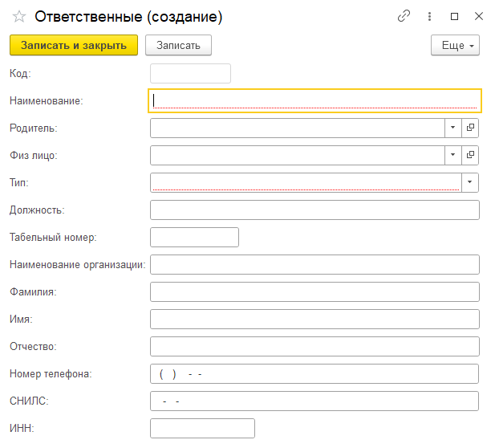Open the Физ лицо field's selection form icon

(470, 155)
